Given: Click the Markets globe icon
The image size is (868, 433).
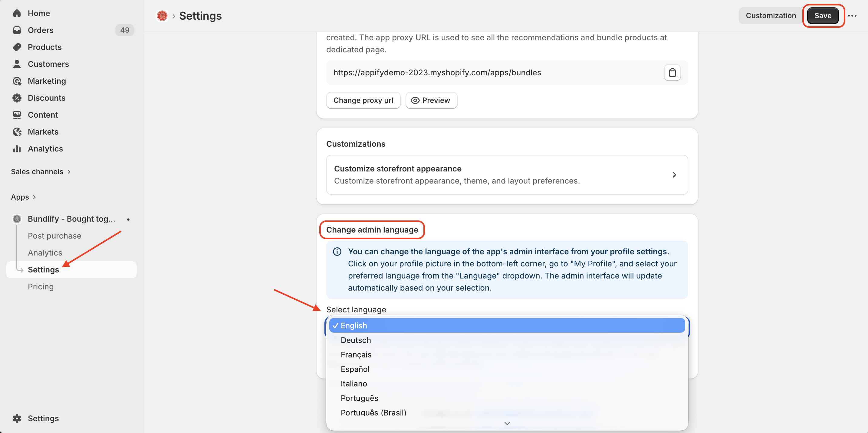Looking at the screenshot, I should (x=17, y=132).
